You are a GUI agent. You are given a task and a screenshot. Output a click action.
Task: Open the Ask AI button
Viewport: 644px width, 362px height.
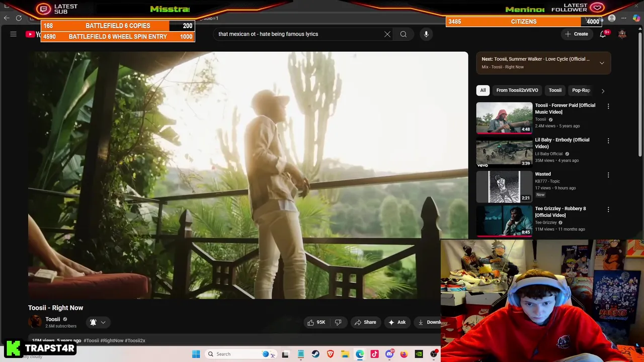[x=396, y=322]
